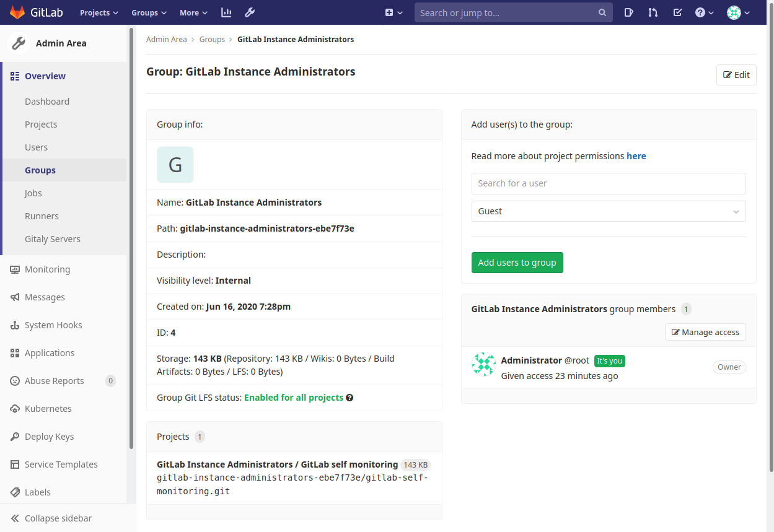Expand the Groups menu in navbar
774x532 pixels.
pyautogui.click(x=149, y=12)
